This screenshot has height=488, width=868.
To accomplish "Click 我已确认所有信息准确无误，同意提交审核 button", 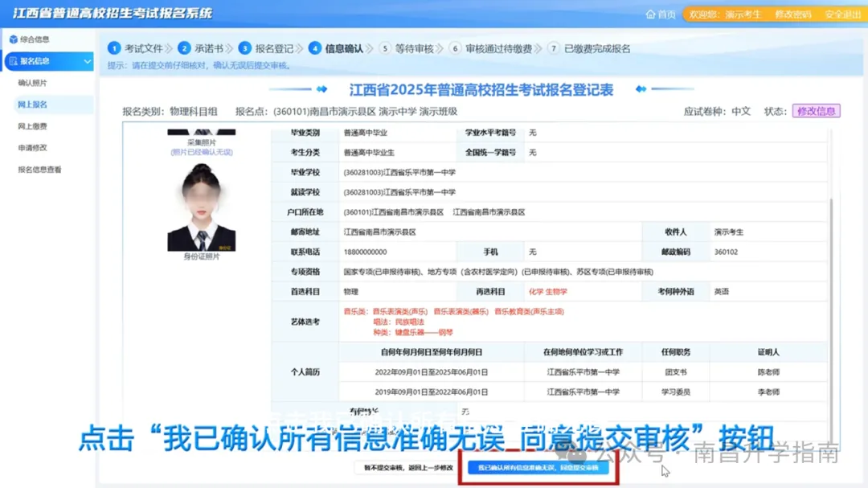I will pos(538,468).
